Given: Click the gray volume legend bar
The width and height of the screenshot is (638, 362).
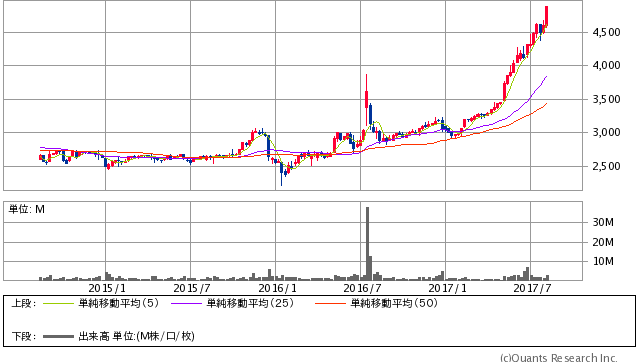Looking at the screenshot, I should pos(58,336).
